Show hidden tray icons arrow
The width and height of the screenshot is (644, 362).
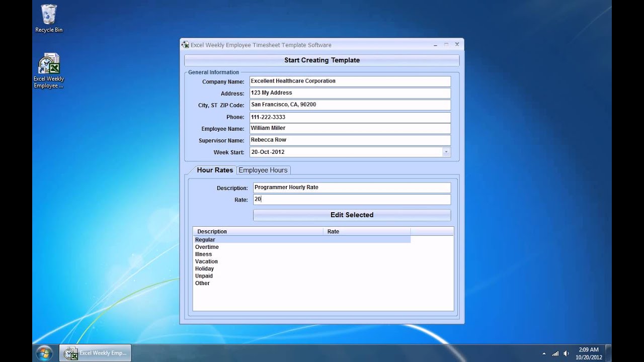[544, 353]
